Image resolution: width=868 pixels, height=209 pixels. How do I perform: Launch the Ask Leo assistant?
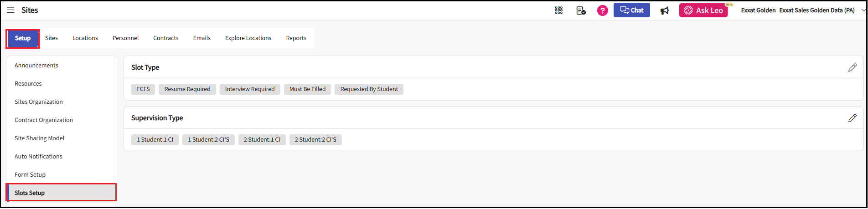(x=703, y=10)
